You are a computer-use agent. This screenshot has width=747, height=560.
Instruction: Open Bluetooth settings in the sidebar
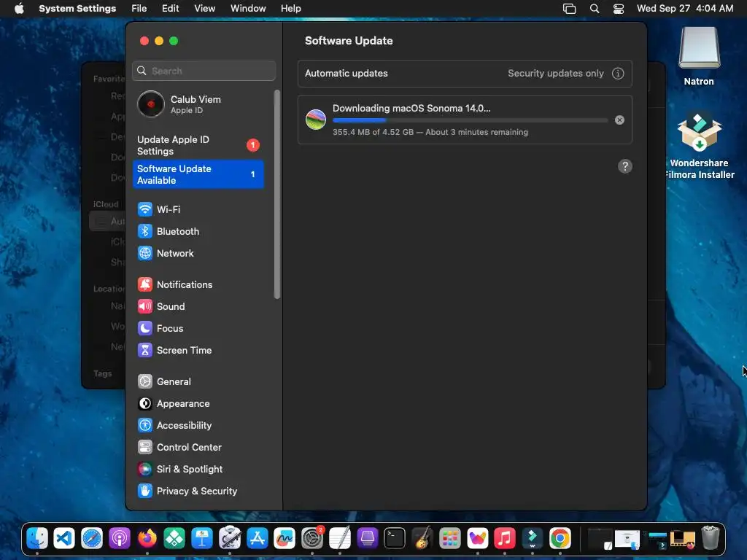coord(198,231)
